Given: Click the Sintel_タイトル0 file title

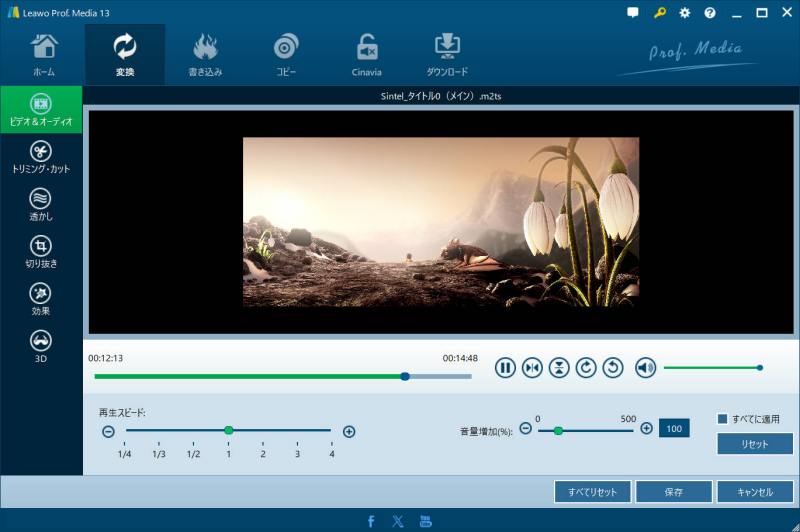Looking at the screenshot, I should coord(441,96).
